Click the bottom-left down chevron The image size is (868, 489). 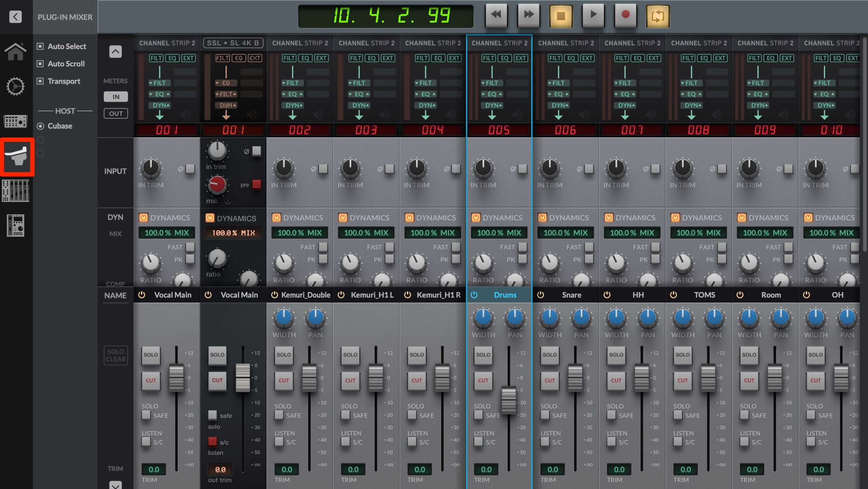tap(116, 485)
